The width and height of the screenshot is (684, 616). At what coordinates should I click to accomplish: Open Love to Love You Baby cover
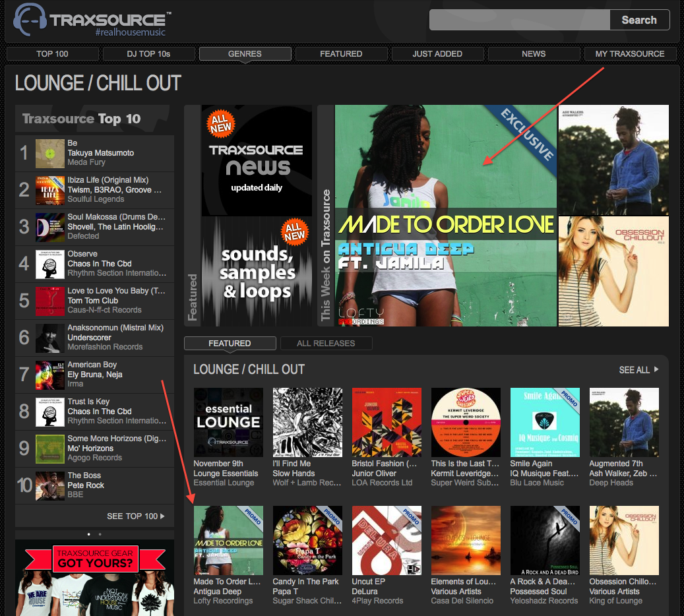50,301
